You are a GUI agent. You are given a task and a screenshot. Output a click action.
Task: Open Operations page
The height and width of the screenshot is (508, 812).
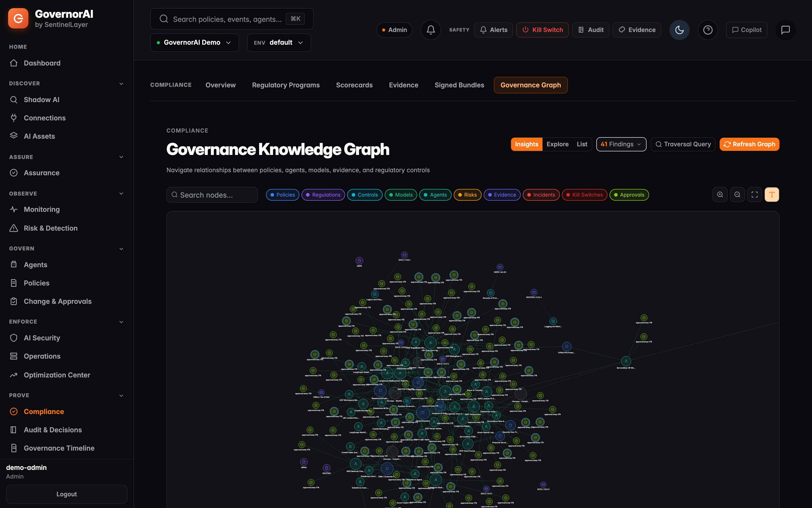(x=66, y=356)
